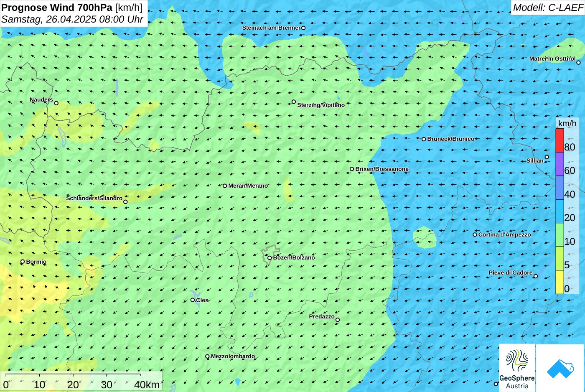Click the purple 60 km/h legend color
585x392 pixels.
point(560,164)
